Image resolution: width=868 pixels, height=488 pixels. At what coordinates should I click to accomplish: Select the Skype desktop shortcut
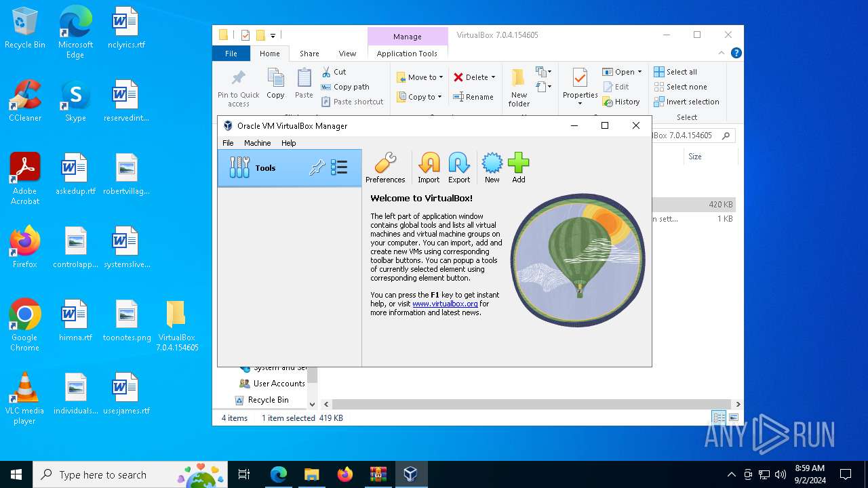[75, 101]
